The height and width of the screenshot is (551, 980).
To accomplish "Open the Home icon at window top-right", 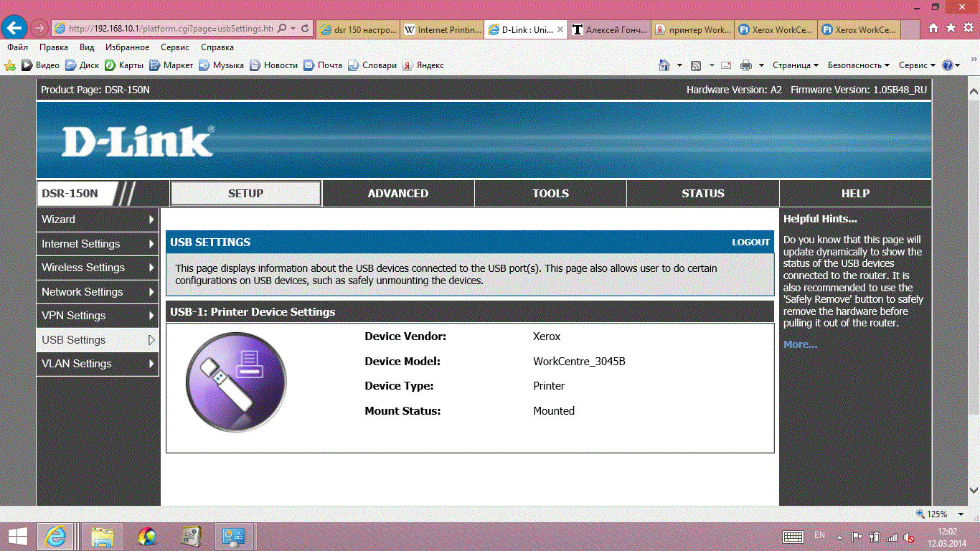I will 933,28.
